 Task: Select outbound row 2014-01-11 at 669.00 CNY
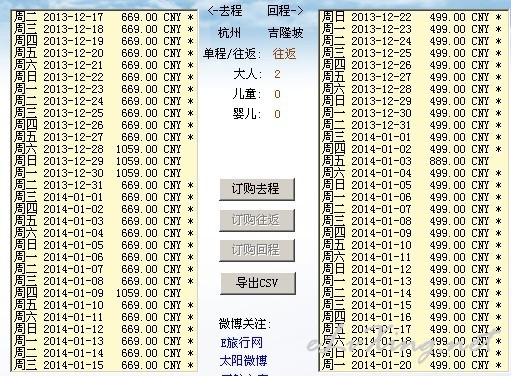[104, 317]
